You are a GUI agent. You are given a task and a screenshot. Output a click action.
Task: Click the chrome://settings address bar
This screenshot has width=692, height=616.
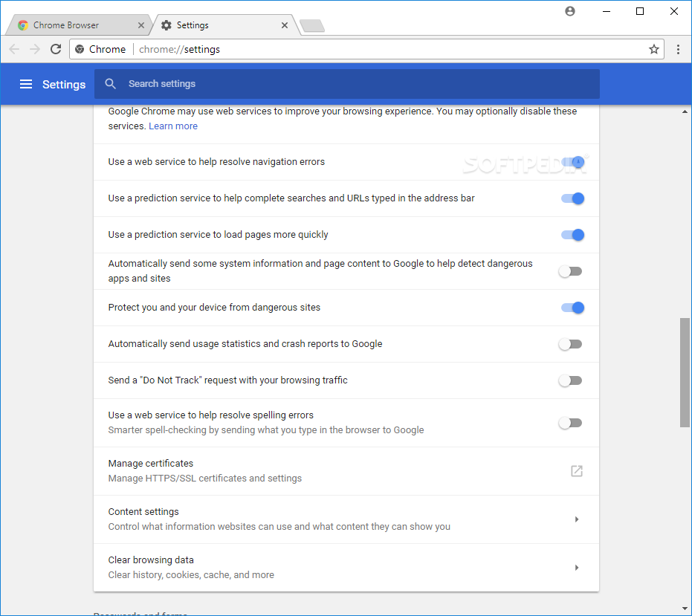366,49
